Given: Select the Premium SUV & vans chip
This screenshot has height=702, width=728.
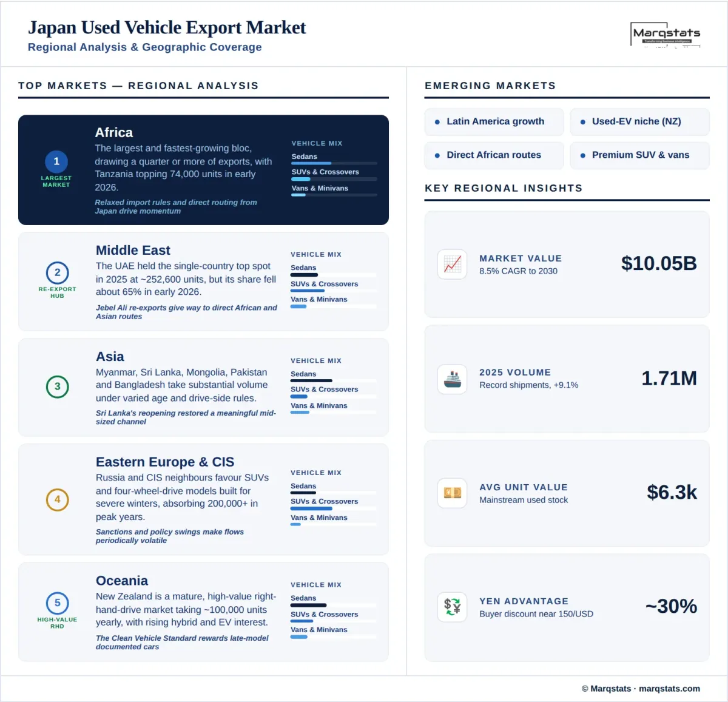Looking at the screenshot, I should click(x=639, y=155).
